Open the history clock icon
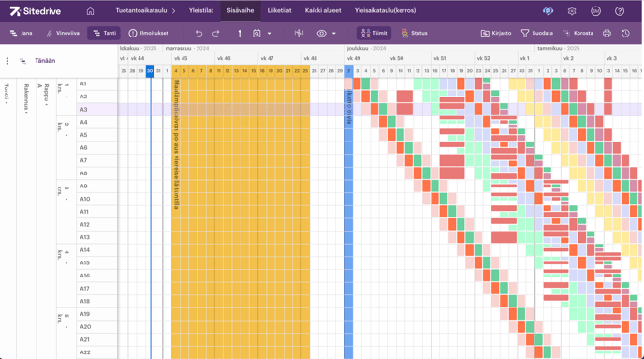Viewport: 644px width, 359px height. 625,34
